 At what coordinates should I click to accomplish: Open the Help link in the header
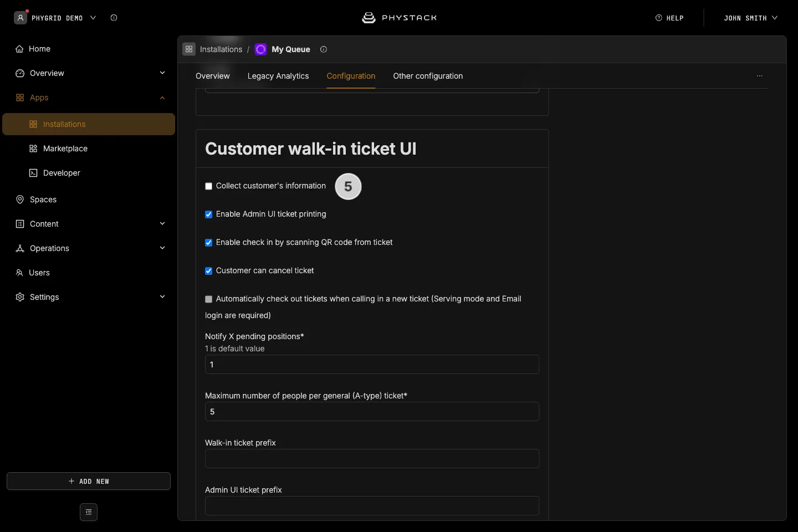coord(669,18)
